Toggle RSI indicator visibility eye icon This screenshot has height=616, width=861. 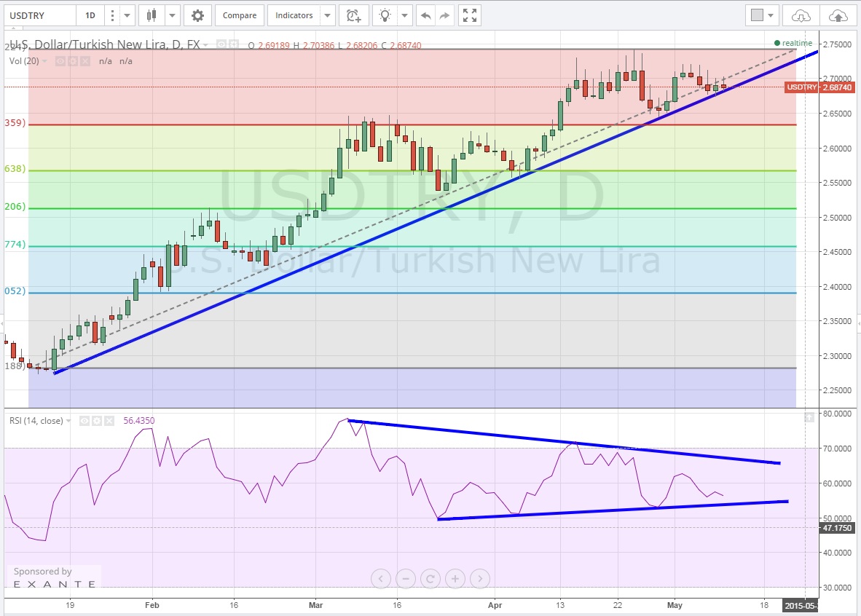pos(84,421)
